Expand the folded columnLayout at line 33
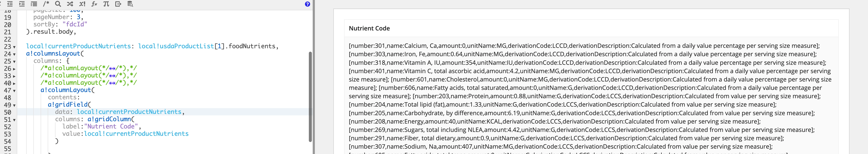This screenshot has height=154, width=868. click(14, 76)
